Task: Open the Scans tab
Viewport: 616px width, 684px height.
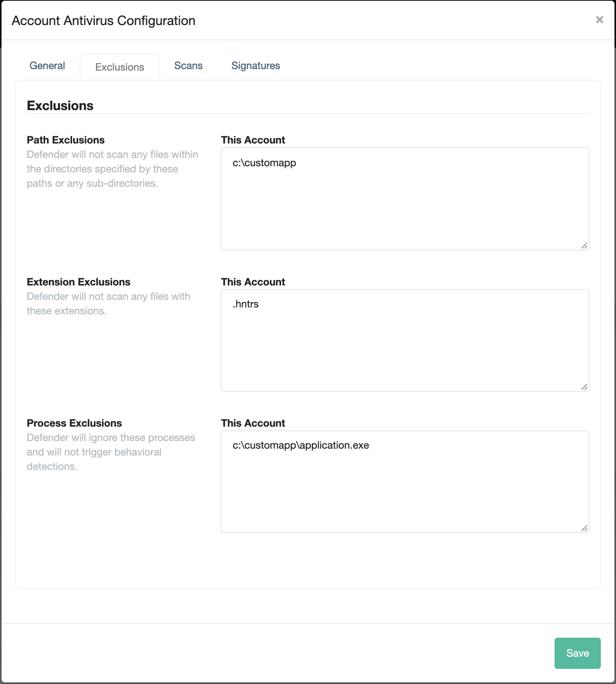Action: (x=189, y=66)
